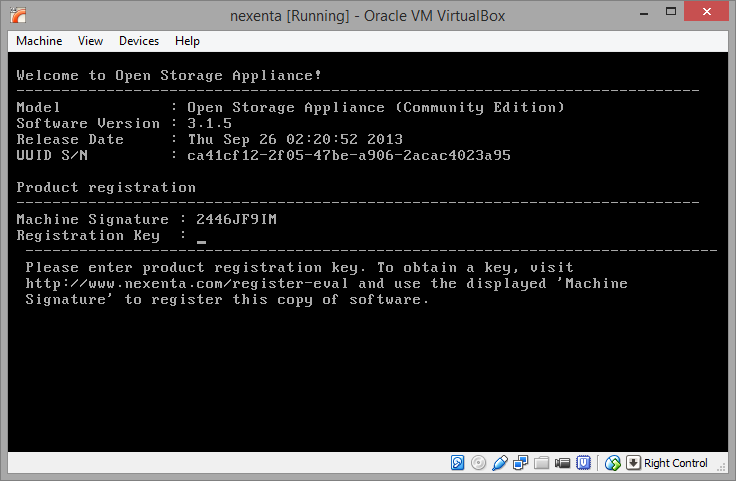Open the View menu
Screen dimensions: 736x481
pyautogui.click(x=90, y=41)
